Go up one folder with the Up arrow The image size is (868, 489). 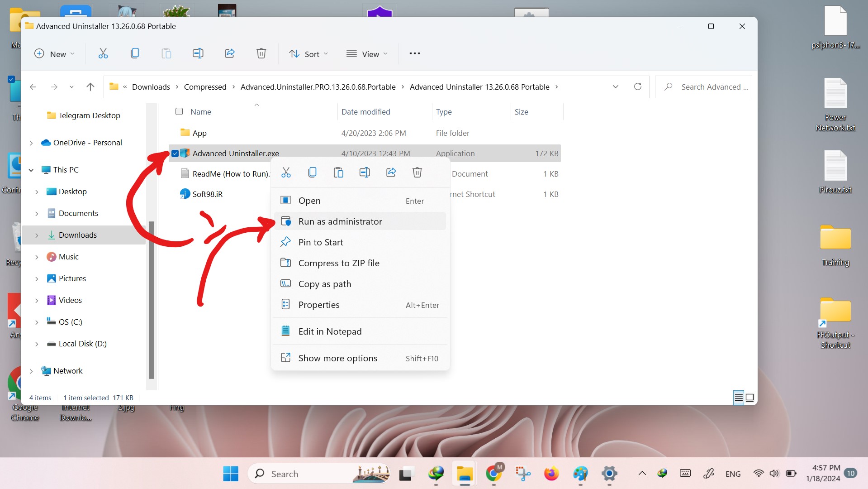click(x=90, y=87)
